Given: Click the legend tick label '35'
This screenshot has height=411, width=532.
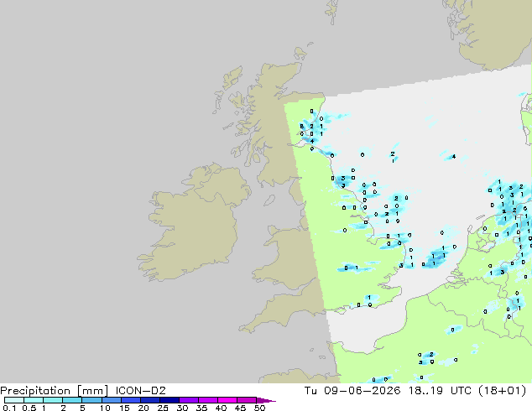Looking at the screenshot, I should pyautogui.click(x=201, y=408).
